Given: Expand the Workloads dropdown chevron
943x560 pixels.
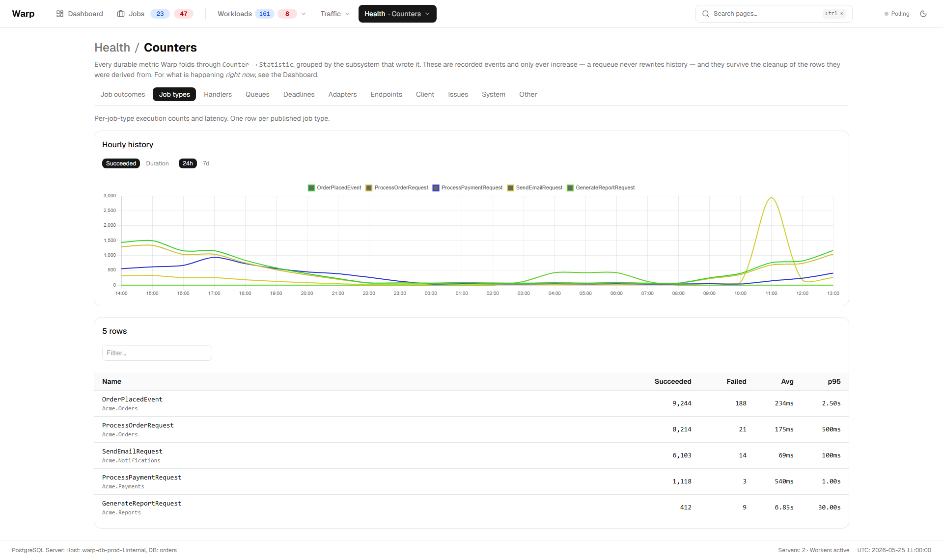Looking at the screenshot, I should point(304,14).
